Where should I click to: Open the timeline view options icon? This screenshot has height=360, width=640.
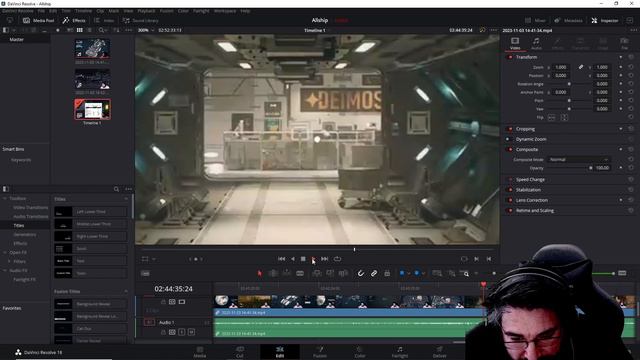click(x=145, y=273)
